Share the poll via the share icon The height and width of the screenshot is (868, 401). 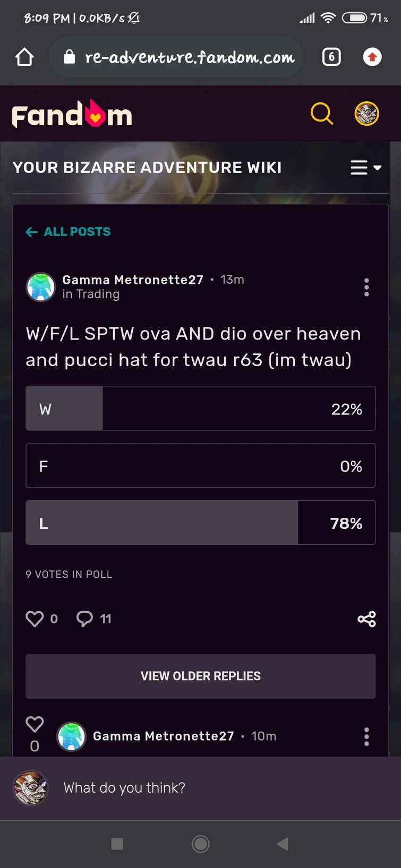pyautogui.click(x=366, y=618)
